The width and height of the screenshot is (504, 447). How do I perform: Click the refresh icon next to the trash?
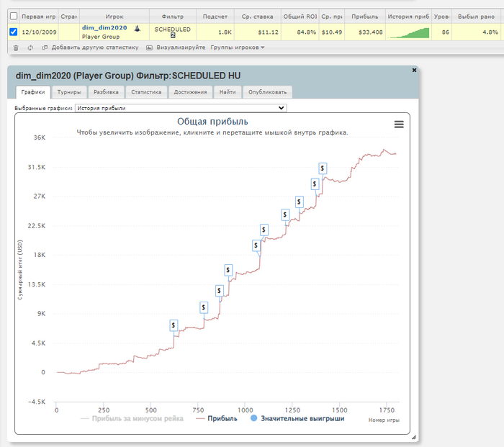(30, 48)
